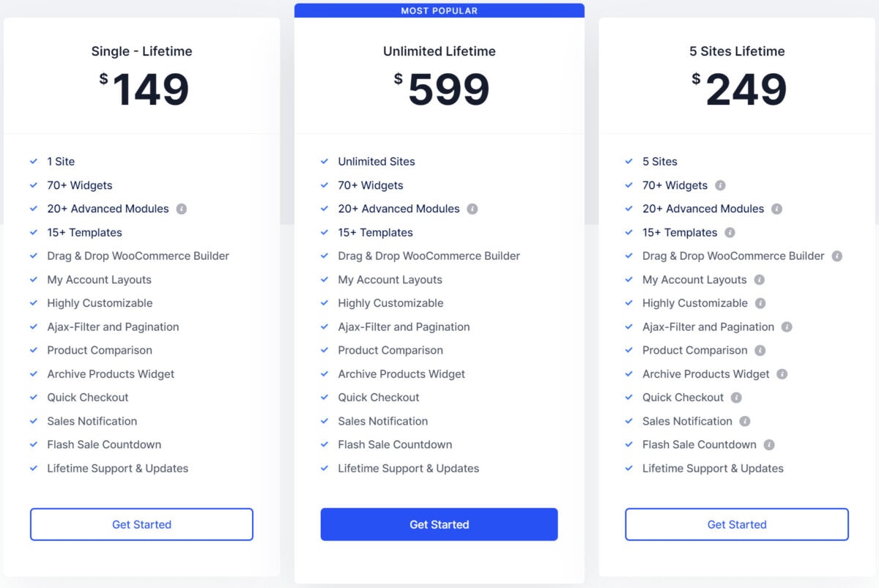Show info for Archive Products Widget in 5 Sites plan
The height and width of the screenshot is (588, 879).
click(x=782, y=374)
